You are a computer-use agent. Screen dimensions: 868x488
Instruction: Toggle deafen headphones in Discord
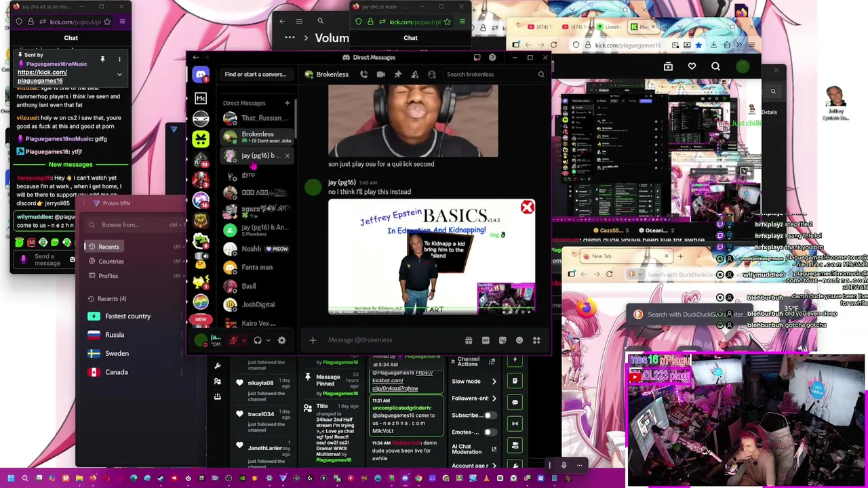point(258,340)
